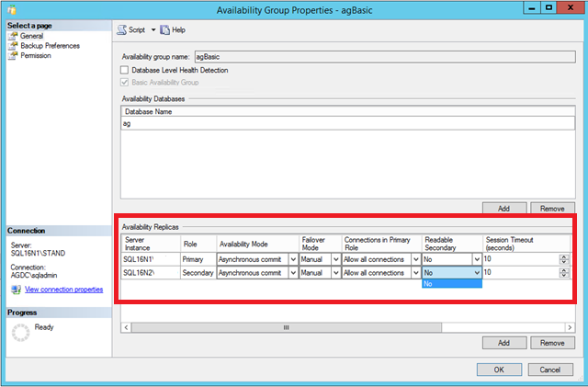Click Session Timeout spinner for SQL16N1
This screenshot has width=588, height=387.
(563, 259)
